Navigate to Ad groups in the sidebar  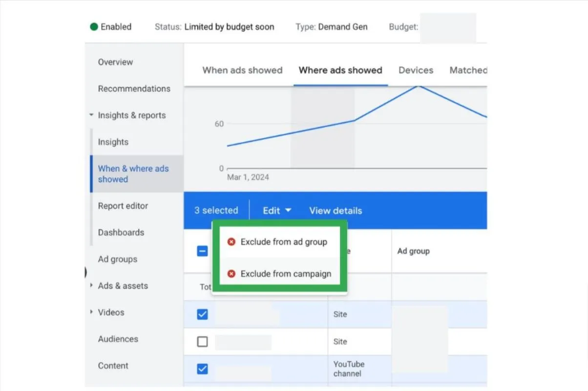(118, 259)
